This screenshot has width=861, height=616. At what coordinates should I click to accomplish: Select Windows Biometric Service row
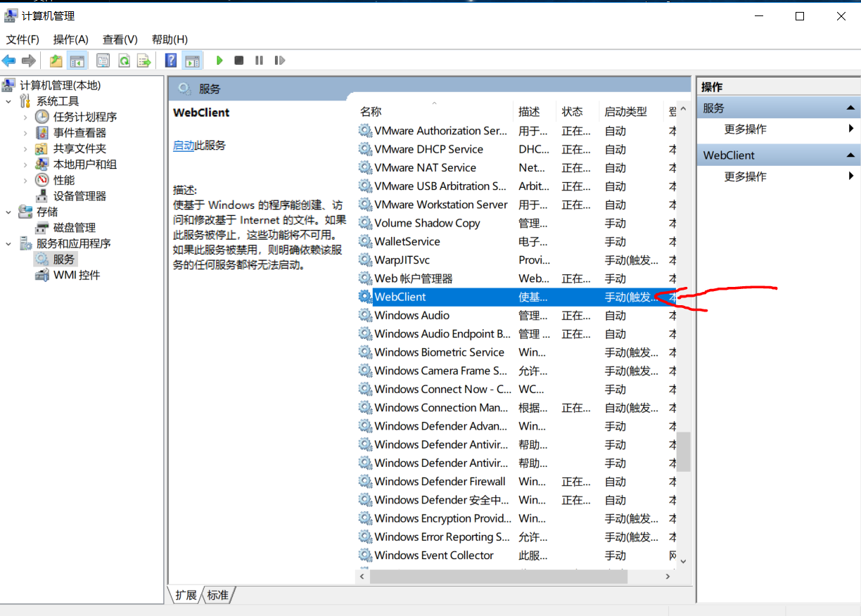[x=517, y=352]
